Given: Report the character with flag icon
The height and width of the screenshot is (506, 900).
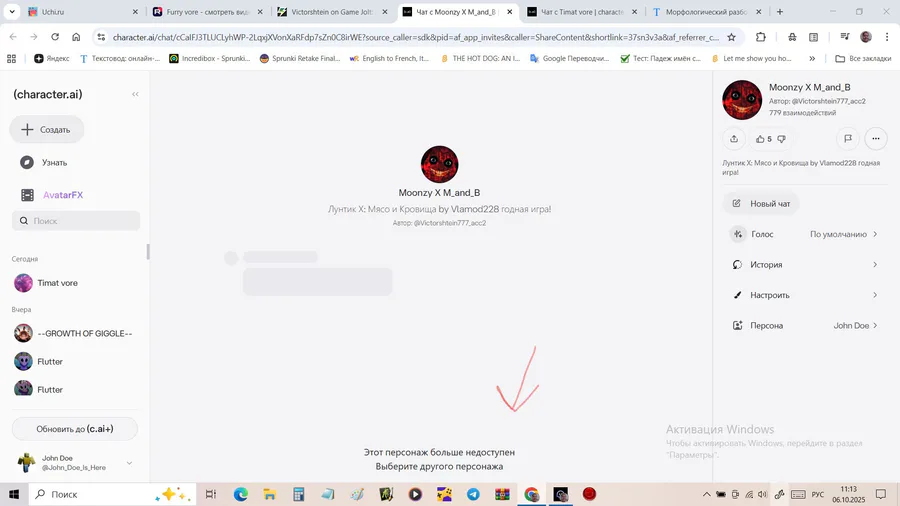Looking at the screenshot, I should click(848, 138).
